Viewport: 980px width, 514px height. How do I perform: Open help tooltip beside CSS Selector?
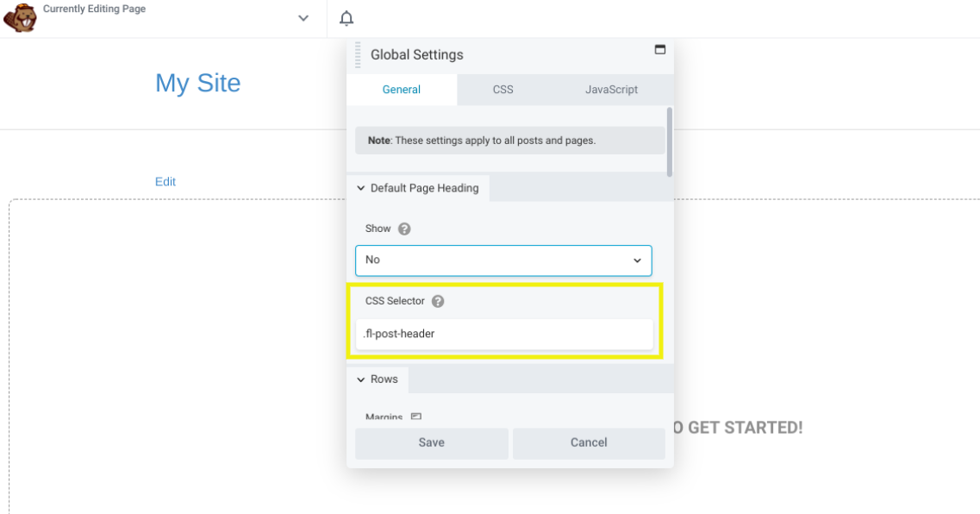(438, 301)
